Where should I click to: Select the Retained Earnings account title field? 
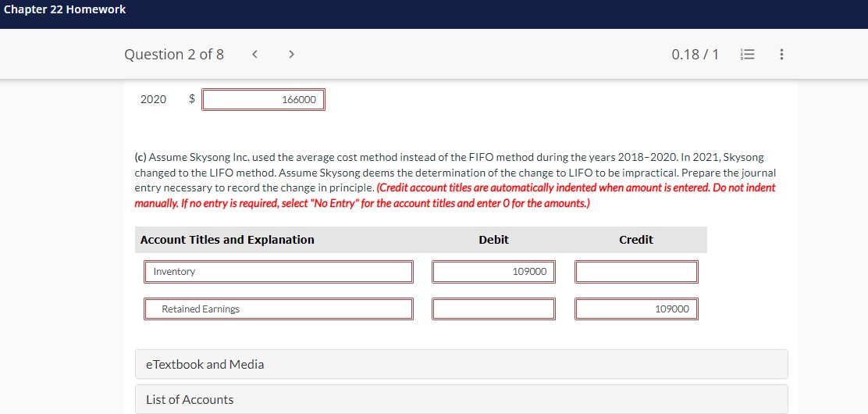pyautogui.click(x=279, y=309)
